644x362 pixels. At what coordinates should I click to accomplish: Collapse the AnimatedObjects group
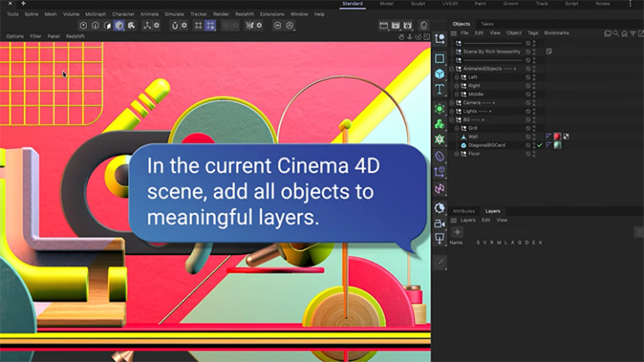click(452, 69)
